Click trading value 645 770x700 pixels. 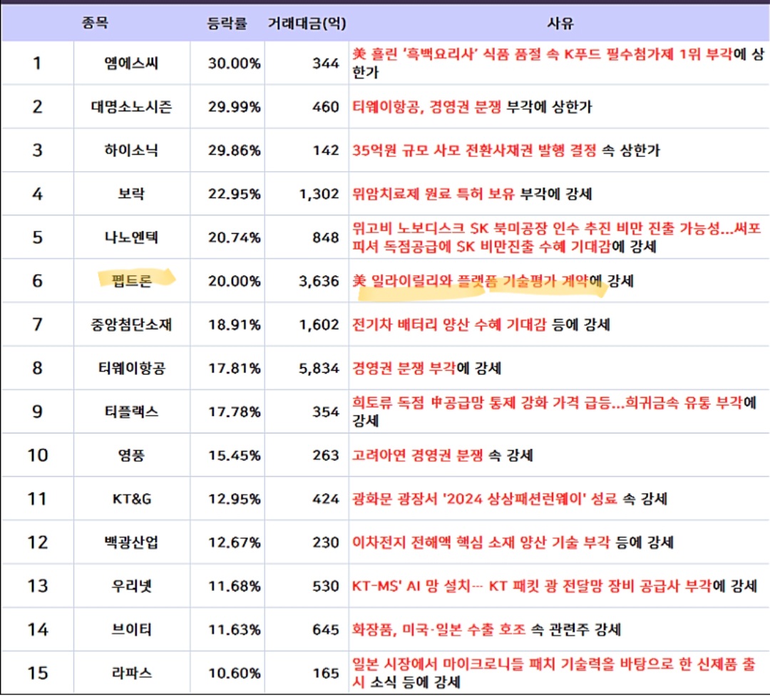326,629
